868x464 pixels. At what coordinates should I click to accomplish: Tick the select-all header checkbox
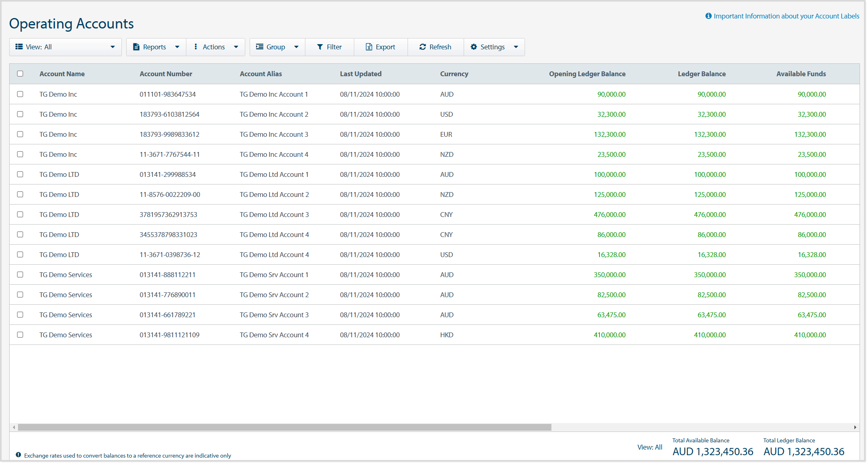tap(20, 74)
